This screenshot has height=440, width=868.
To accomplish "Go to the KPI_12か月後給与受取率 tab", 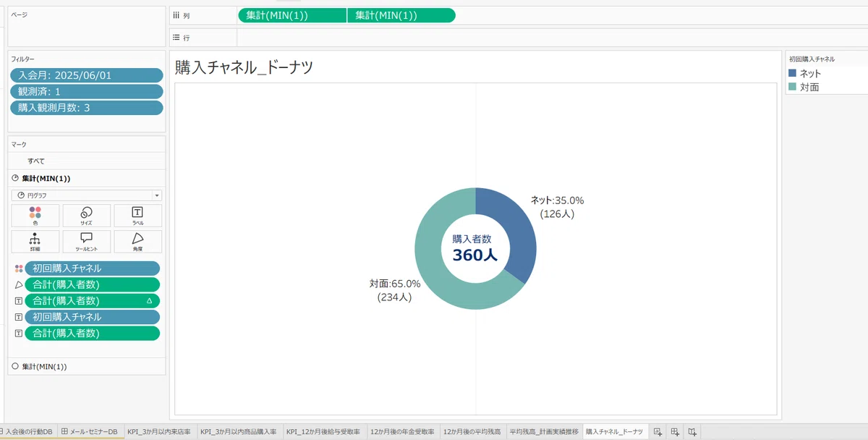I will click(x=323, y=431).
